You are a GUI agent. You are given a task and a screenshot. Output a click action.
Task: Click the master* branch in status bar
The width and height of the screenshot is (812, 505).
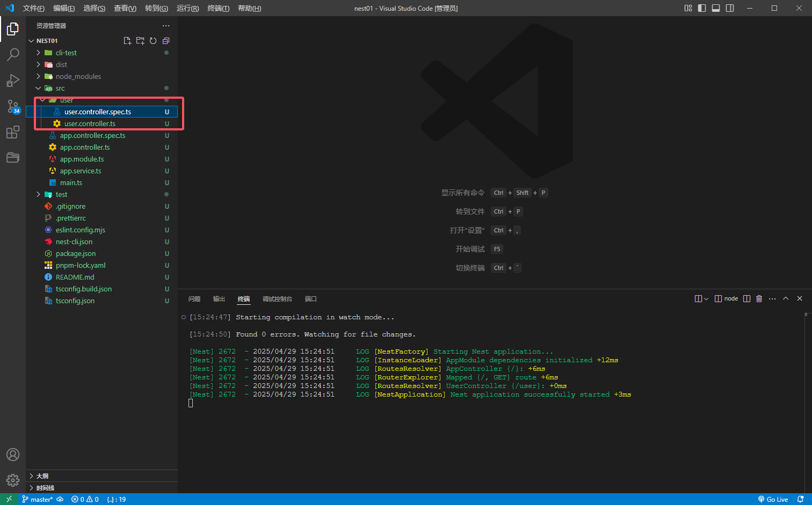[37, 499]
